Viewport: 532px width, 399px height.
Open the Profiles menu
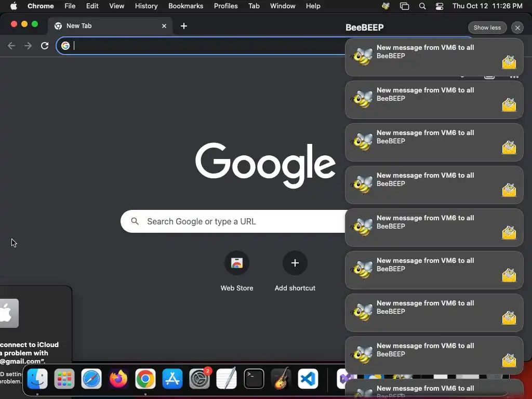click(x=225, y=6)
